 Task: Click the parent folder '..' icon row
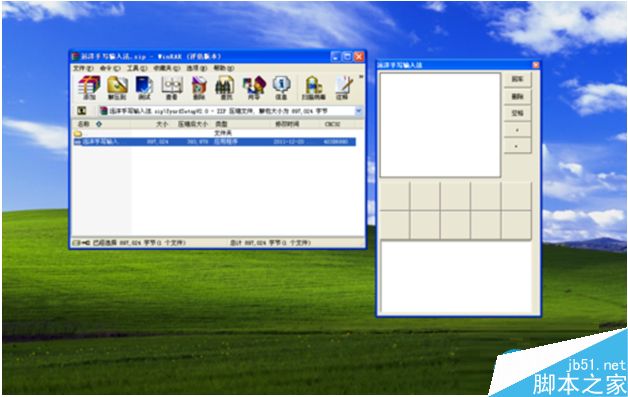[78, 133]
